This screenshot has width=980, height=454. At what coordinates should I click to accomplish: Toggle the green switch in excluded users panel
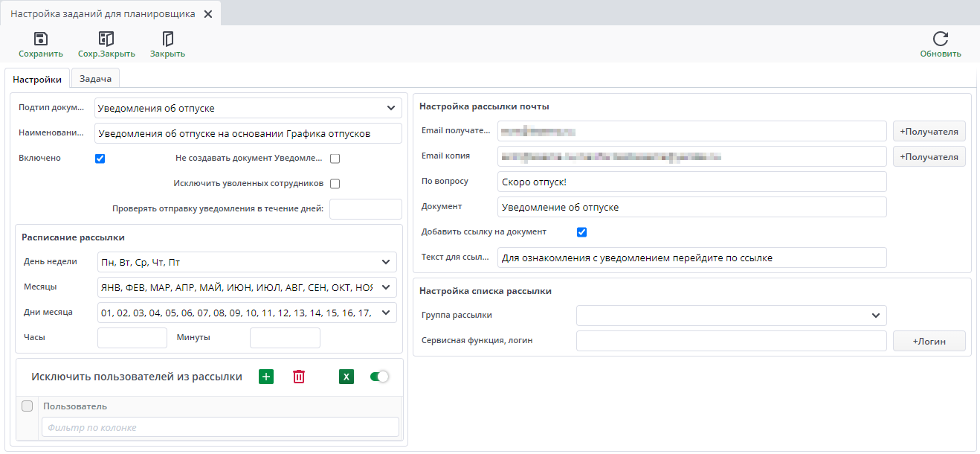click(x=379, y=377)
